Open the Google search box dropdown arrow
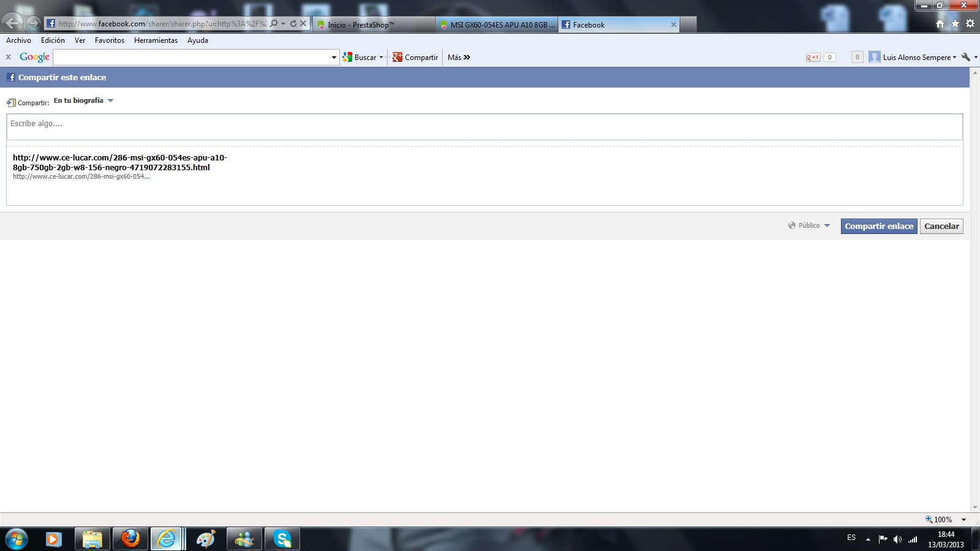 334,58
